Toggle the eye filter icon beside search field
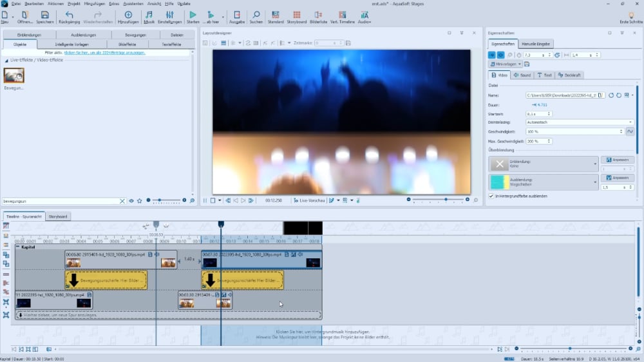The height and width of the screenshot is (362, 644). coord(131,201)
